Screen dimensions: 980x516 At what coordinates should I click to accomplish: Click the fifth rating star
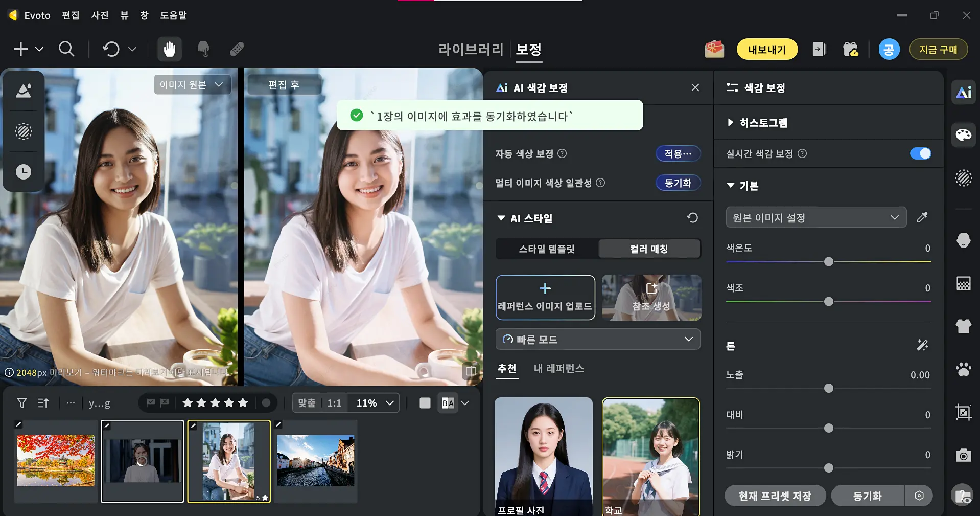tap(243, 402)
